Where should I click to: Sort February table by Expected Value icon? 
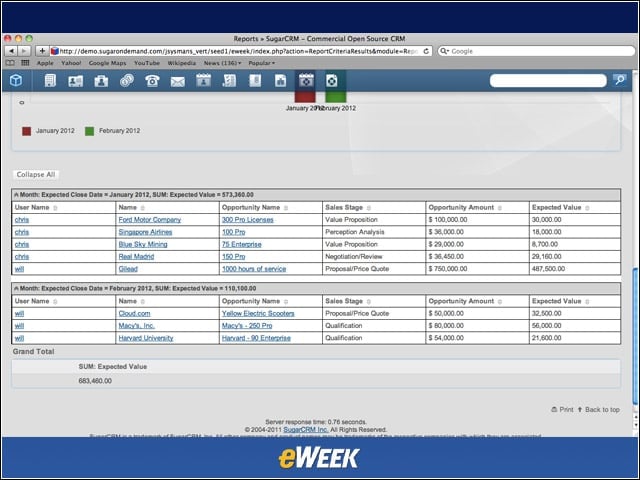587,302
